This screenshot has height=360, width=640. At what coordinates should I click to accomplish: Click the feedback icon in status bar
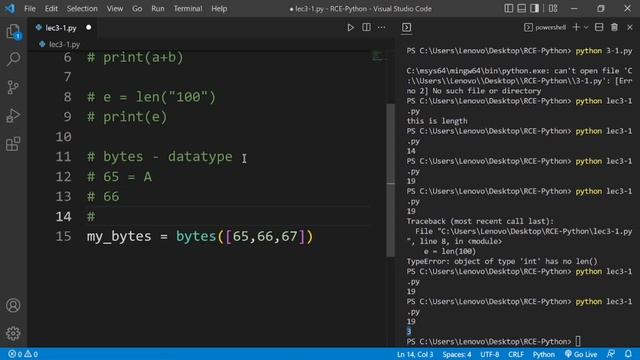[611, 354]
